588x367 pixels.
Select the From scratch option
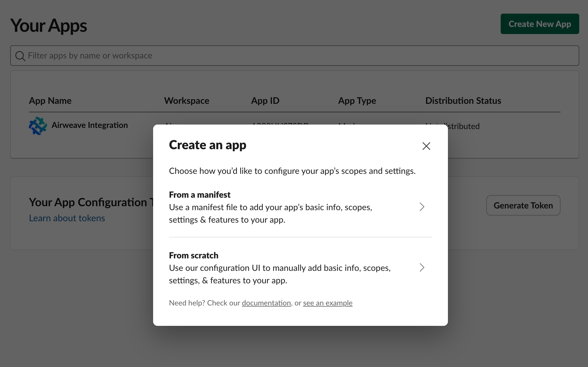pos(284,267)
